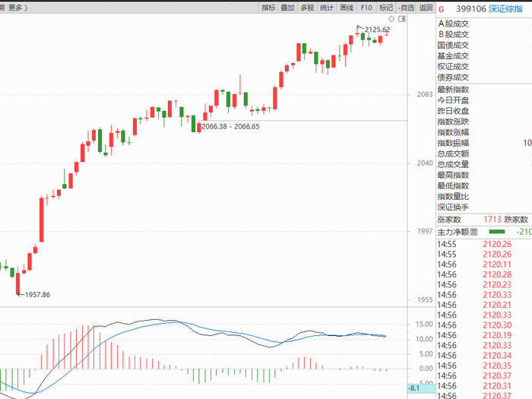Click the 1957.86 low price marker
The height and width of the screenshot is (399, 532).
[37, 295]
